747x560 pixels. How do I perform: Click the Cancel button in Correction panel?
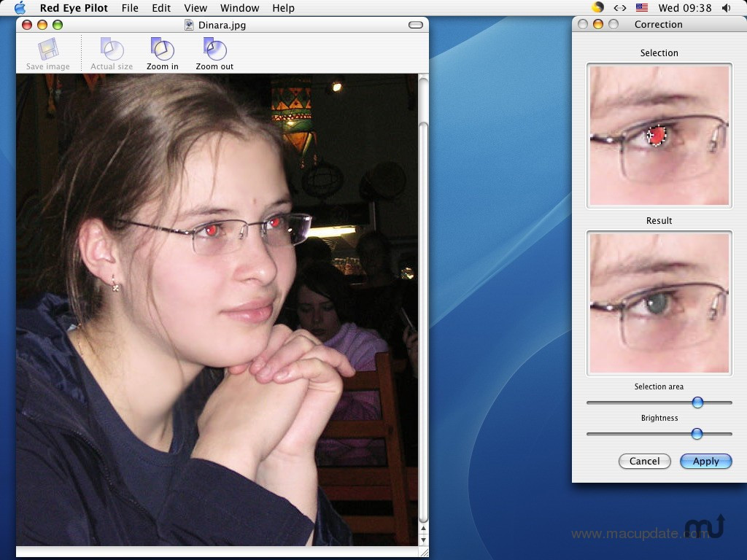pos(645,461)
